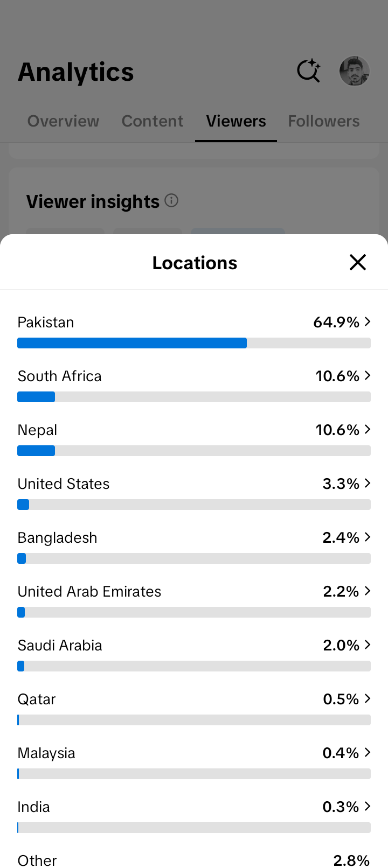Tap the Viewer insights info icon
Viewport: 388px width, 868px height.
point(171,201)
